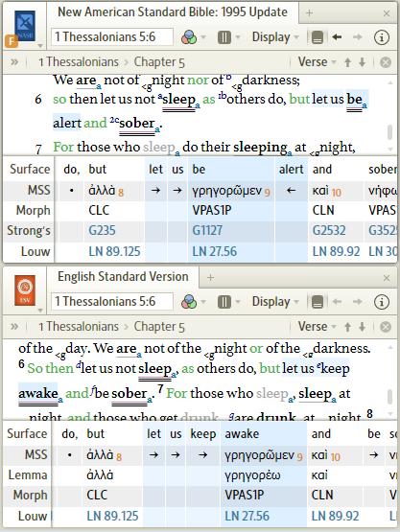Click 'alert' surface word in NASB interlinear

pyautogui.click(x=291, y=170)
